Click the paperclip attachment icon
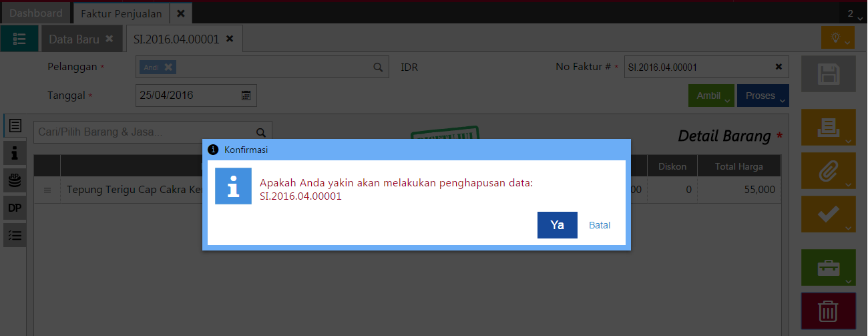Screen dimensions: 868x336 [x=828, y=171]
